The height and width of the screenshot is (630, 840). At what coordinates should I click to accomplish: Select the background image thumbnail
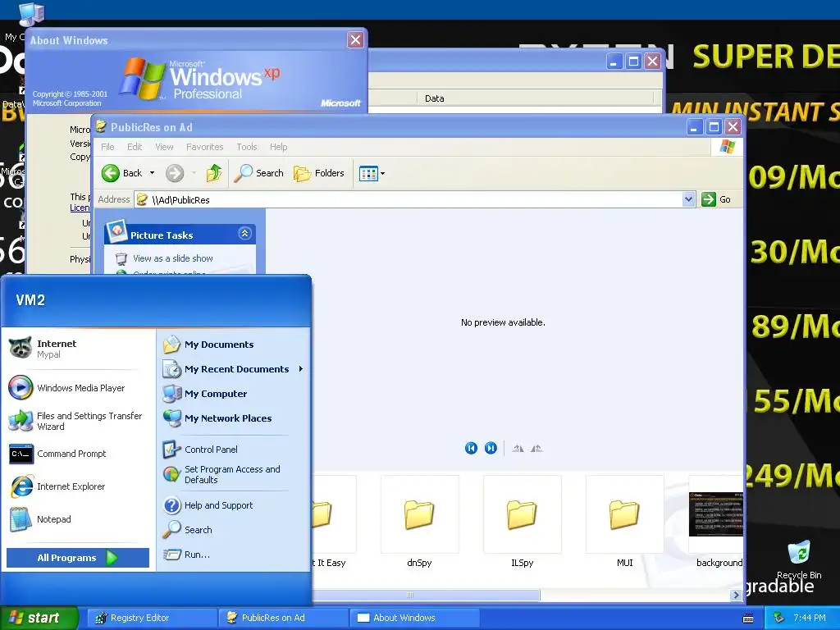click(716, 521)
